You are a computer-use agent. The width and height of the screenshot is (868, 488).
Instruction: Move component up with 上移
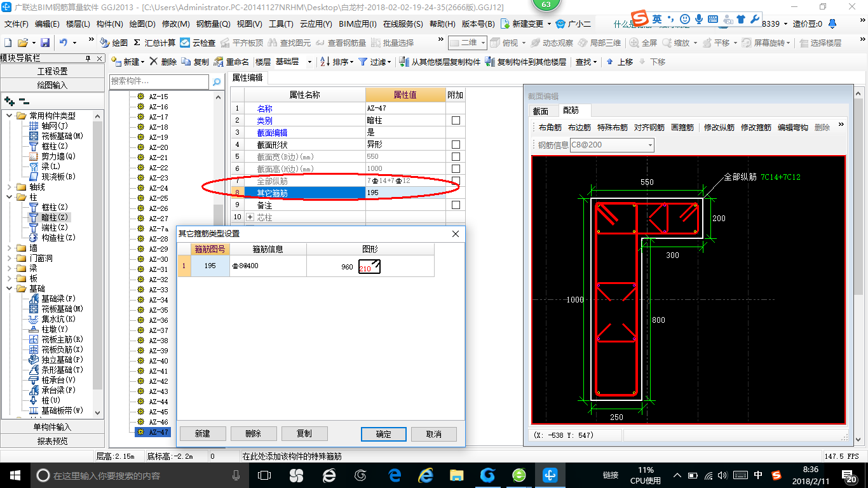pos(620,62)
